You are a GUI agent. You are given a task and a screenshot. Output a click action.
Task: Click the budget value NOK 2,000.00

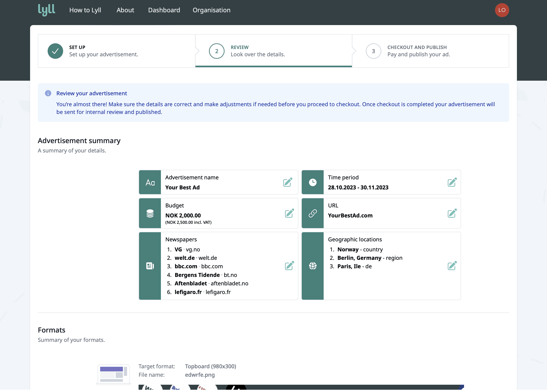coord(183,215)
